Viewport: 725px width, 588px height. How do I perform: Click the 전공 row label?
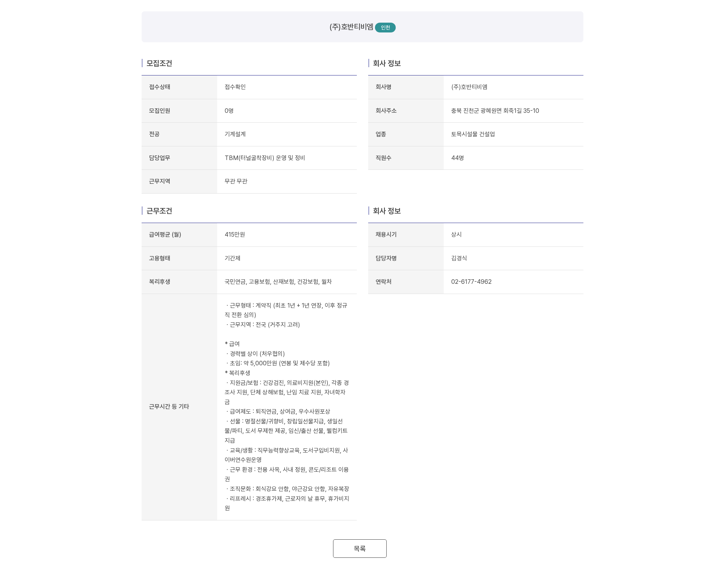pyautogui.click(x=154, y=134)
